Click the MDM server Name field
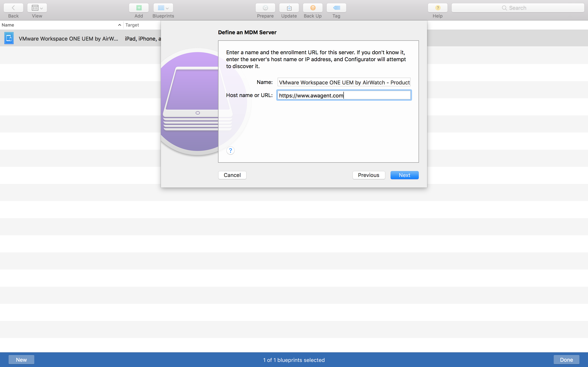The height and width of the screenshot is (367, 588). (x=344, y=82)
